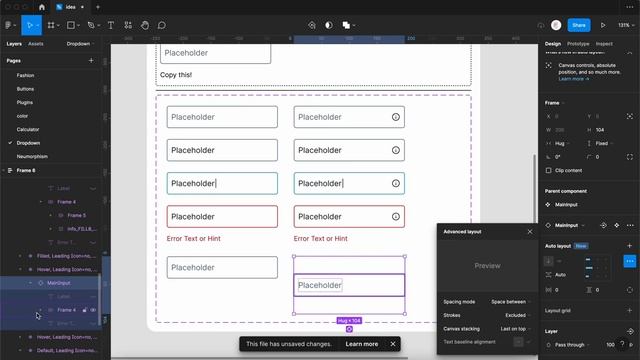Add a layout grid with plus

[x=629, y=311]
